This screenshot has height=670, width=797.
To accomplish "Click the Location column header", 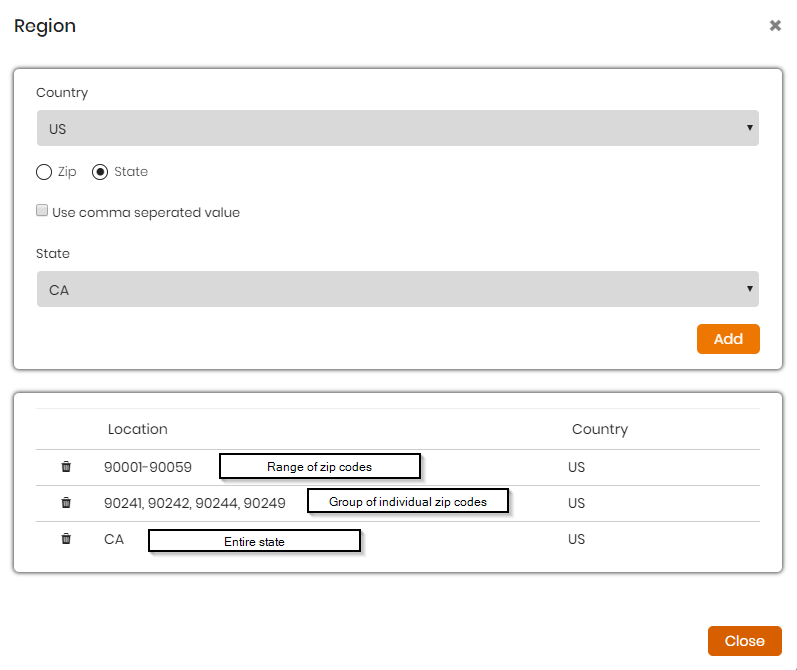I will click(x=138, y=429).
